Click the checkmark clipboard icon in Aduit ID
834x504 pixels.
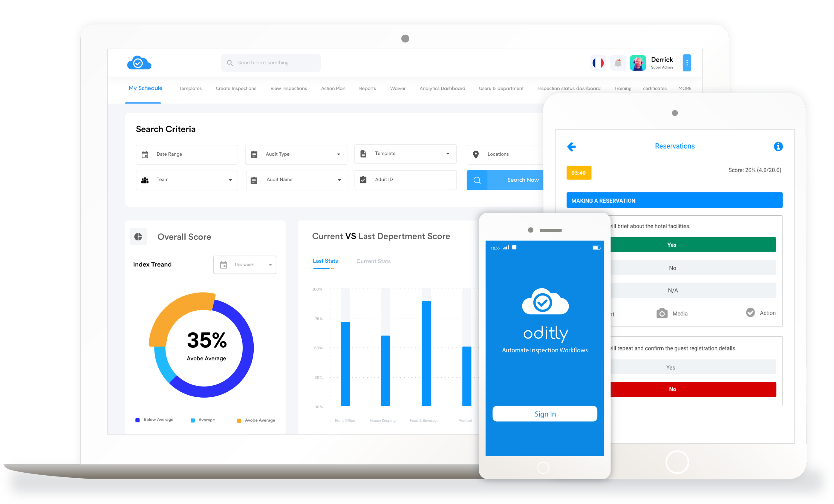tap(363, 179)
